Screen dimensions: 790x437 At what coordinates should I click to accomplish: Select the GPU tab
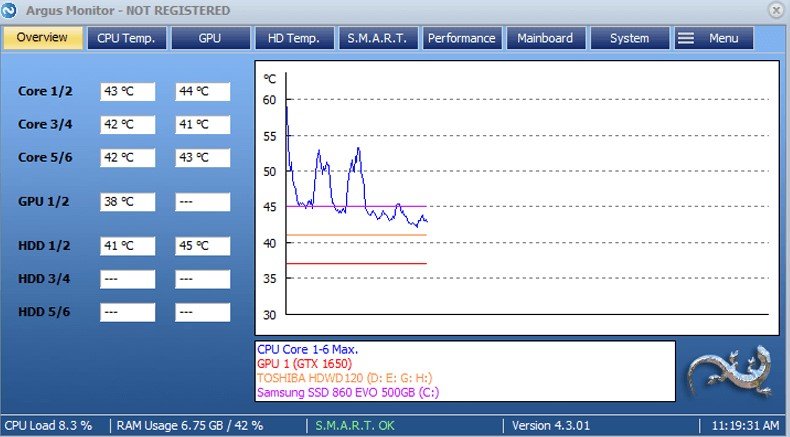pyautogui.click(x=210, y=38)
